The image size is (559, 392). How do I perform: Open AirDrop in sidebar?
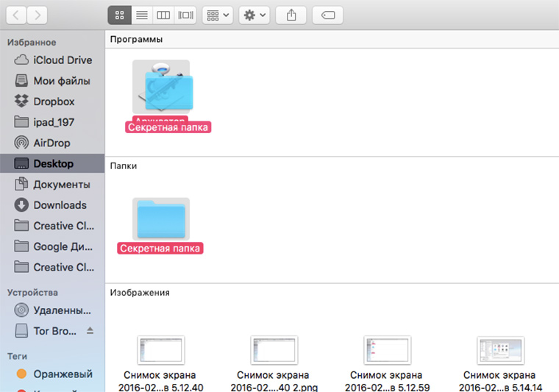click(52, 143)
